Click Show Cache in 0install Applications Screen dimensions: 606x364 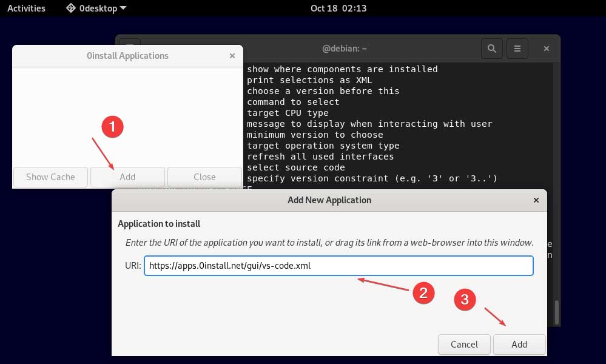50,177
